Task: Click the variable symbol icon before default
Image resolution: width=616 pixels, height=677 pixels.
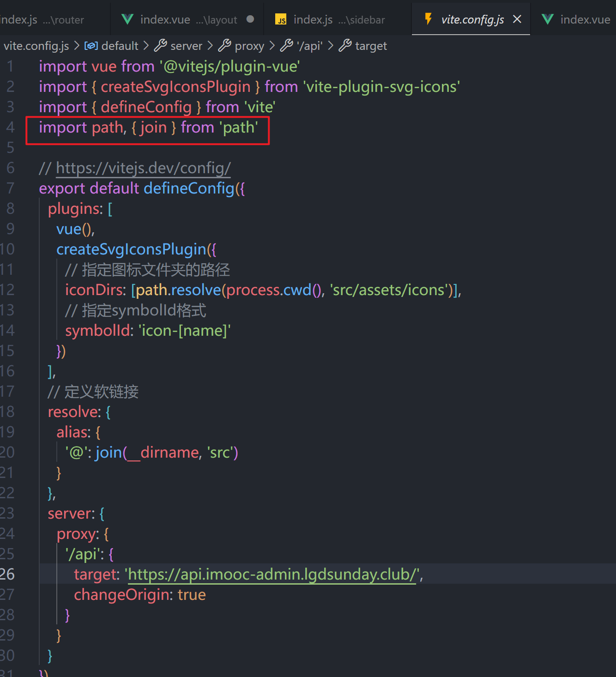Action: coord(91,46)
